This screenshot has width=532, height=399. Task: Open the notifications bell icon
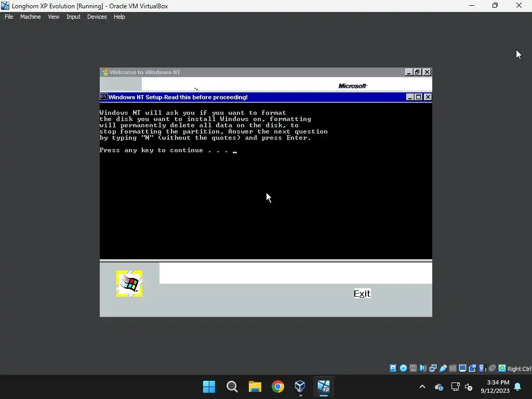click(518, 387)
